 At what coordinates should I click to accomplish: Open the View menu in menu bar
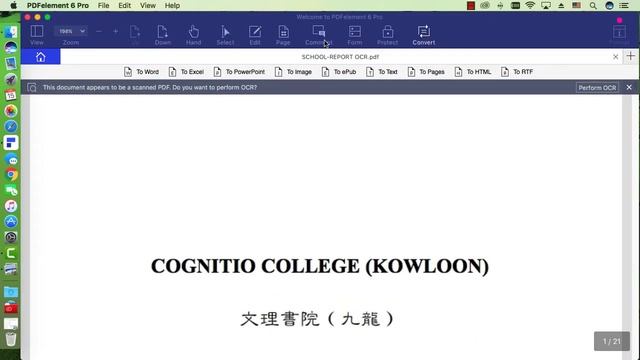click(148, 6)
